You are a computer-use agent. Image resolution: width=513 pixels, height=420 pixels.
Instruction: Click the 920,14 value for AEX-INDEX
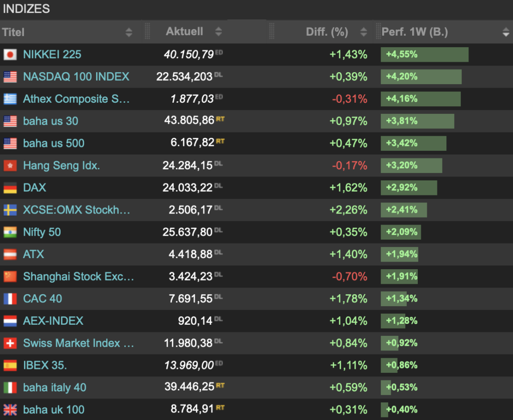195,321
